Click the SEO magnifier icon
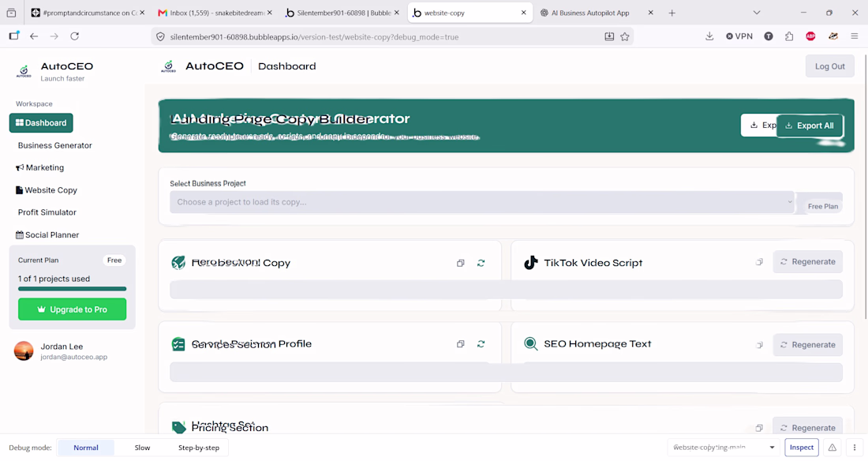Image resolution: width=868 pixels, height=461 pixels. coord(531,344)
